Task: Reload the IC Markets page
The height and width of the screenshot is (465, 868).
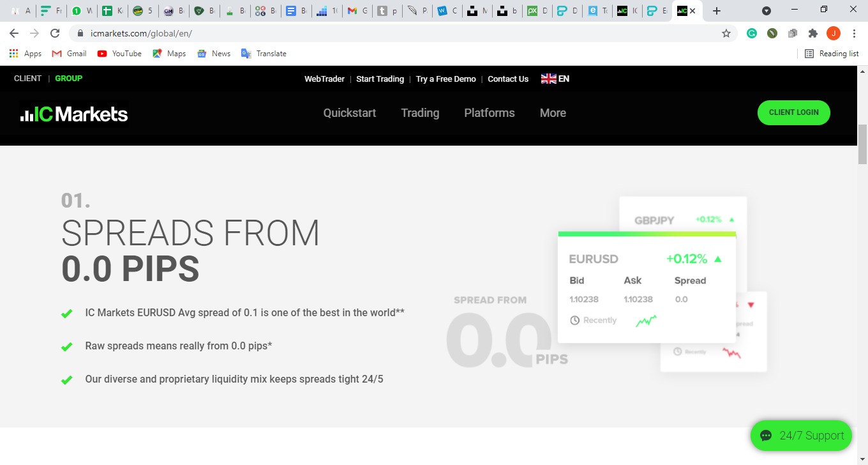Action: 55,33
